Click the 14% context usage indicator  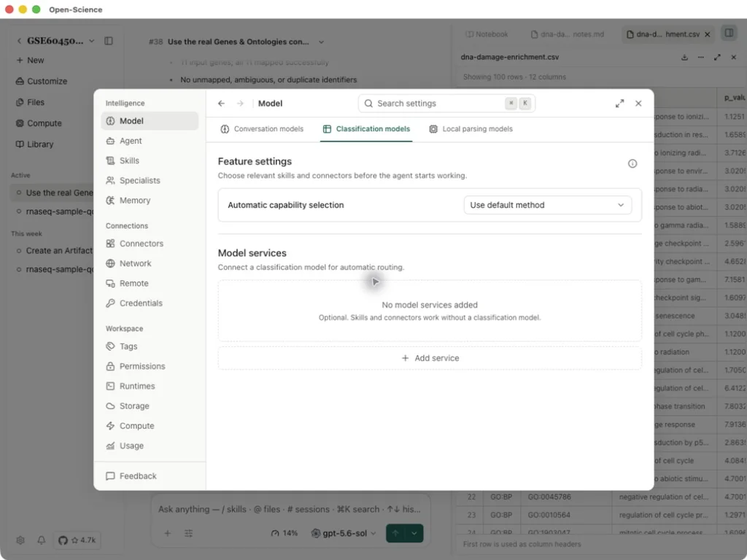[285, 533]
